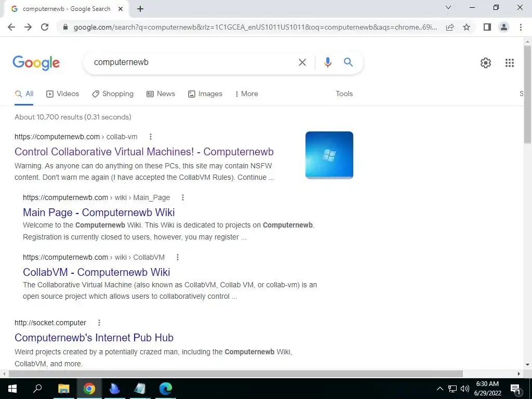This screenshot has width=532, height=399.
Task: Open Windows taskbar search
Action: tap(37, 389)
